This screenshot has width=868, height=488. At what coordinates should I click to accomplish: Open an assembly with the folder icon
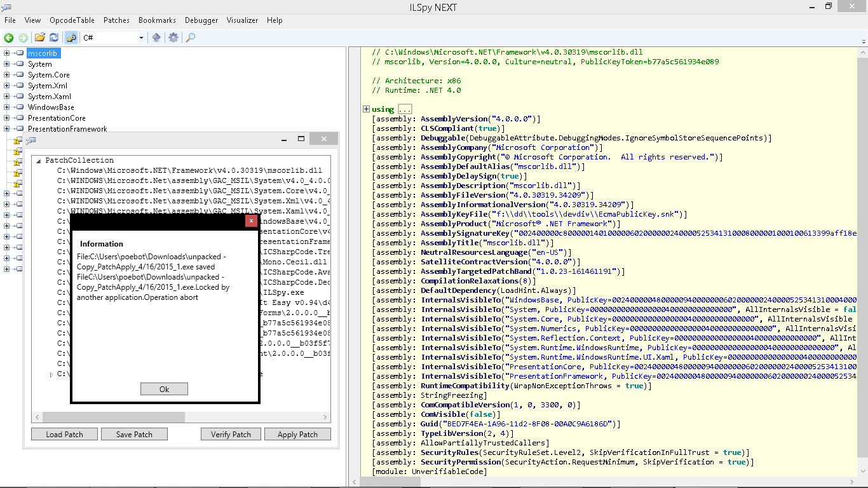click(x=40, y=38)
